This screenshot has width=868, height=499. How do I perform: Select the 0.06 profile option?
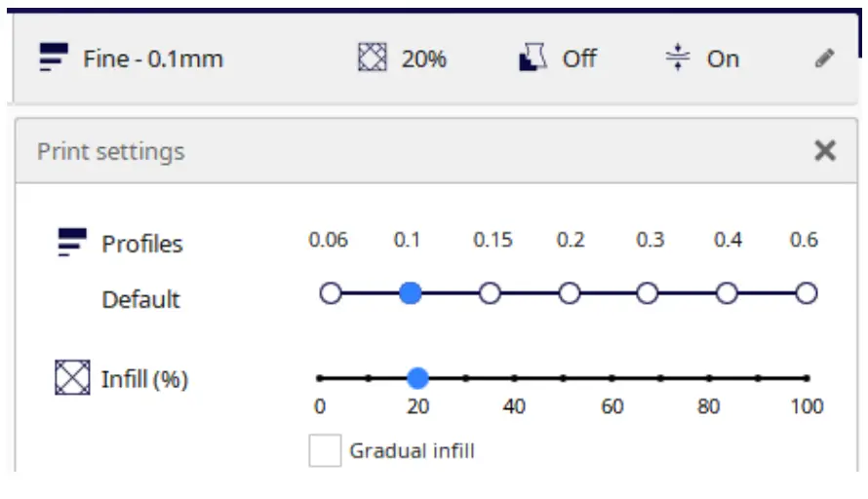tap(331, 293)
